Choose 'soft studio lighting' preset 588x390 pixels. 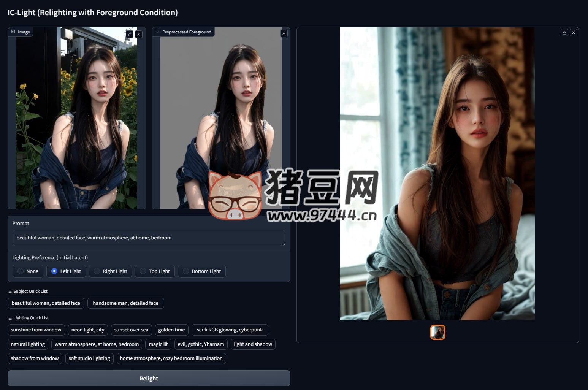click(x=89, y=358)
